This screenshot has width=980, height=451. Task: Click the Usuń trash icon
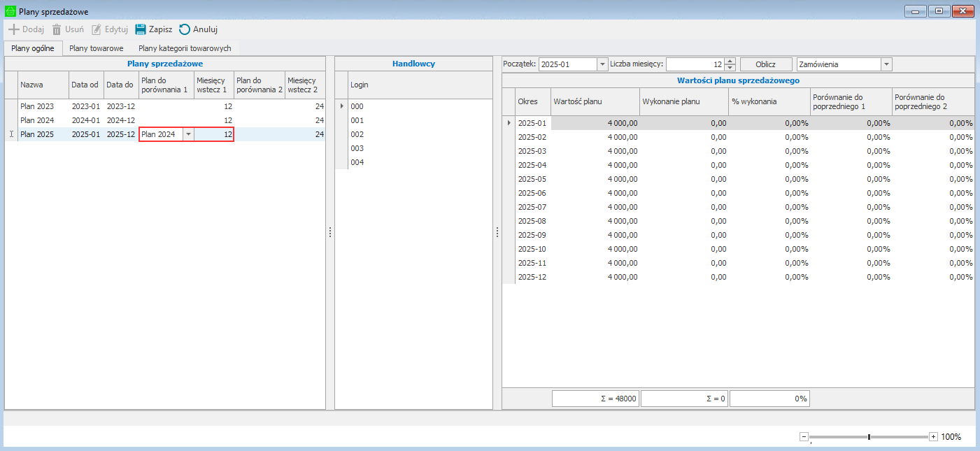57,29
